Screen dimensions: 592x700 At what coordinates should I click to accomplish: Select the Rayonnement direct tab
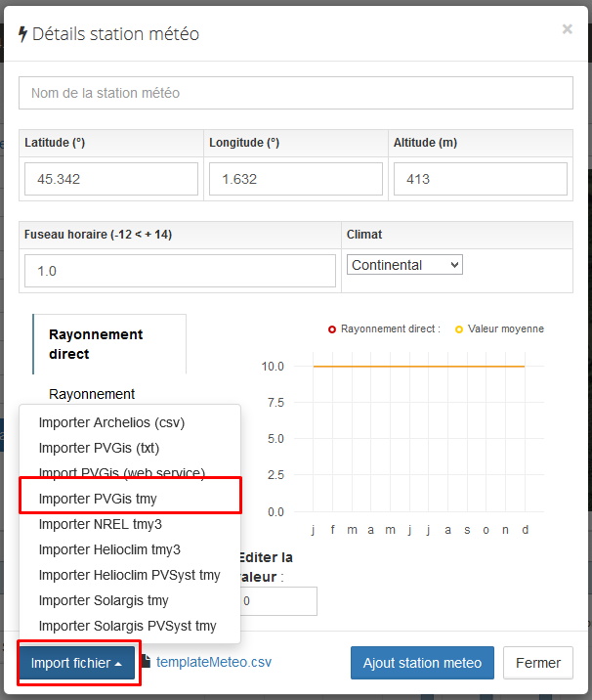(109, 344)
